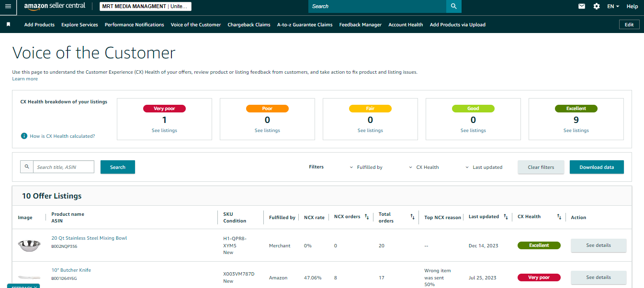Click the teal Search button
The image size is (644, 288).
pyautogui.click(x=118, y=167)
